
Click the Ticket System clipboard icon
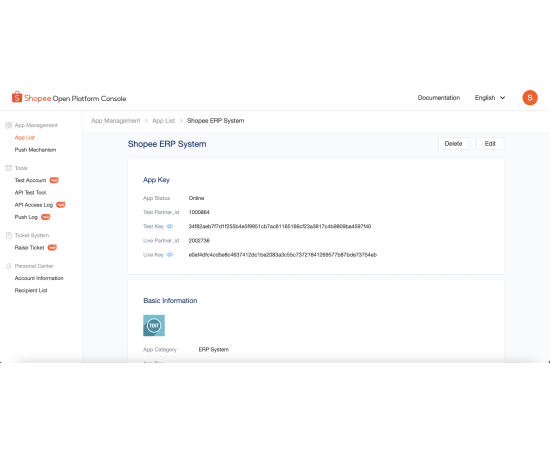[9, 235]
